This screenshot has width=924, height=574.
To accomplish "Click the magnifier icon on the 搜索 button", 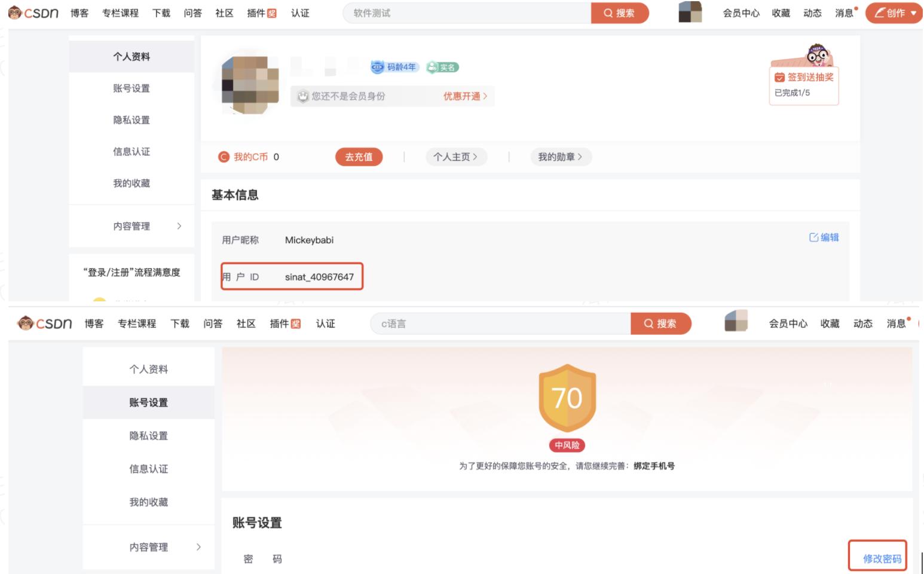I will 608,13.
